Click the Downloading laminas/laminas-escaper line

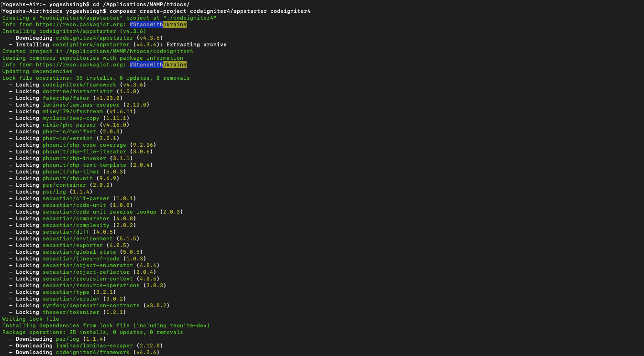tap(86, 345)
